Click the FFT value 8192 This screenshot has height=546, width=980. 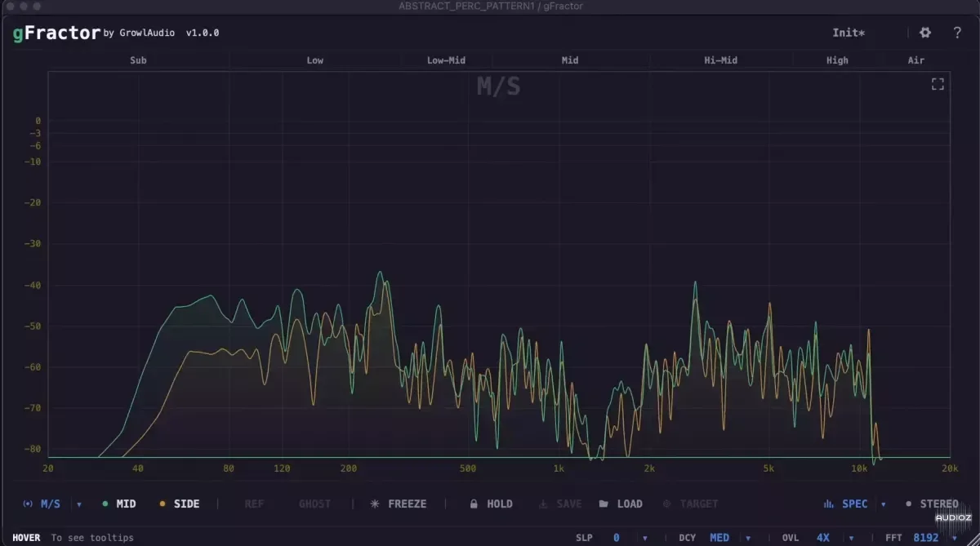point(926,538)
